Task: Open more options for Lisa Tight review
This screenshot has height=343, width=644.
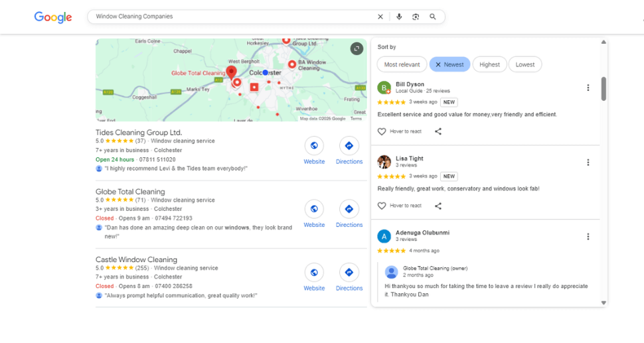Action: tap(588, 163)
